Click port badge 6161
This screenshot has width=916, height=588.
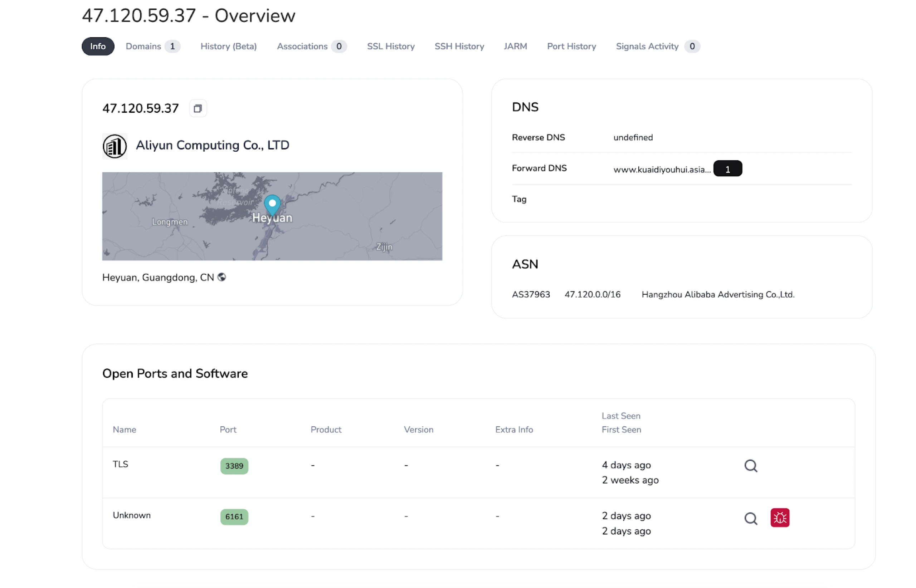tap(234, 516)
